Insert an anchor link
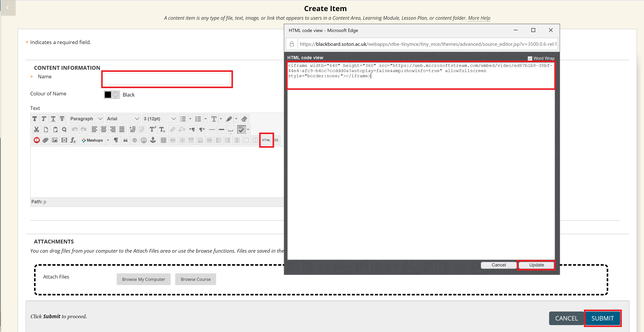 (x=153, y=140)
